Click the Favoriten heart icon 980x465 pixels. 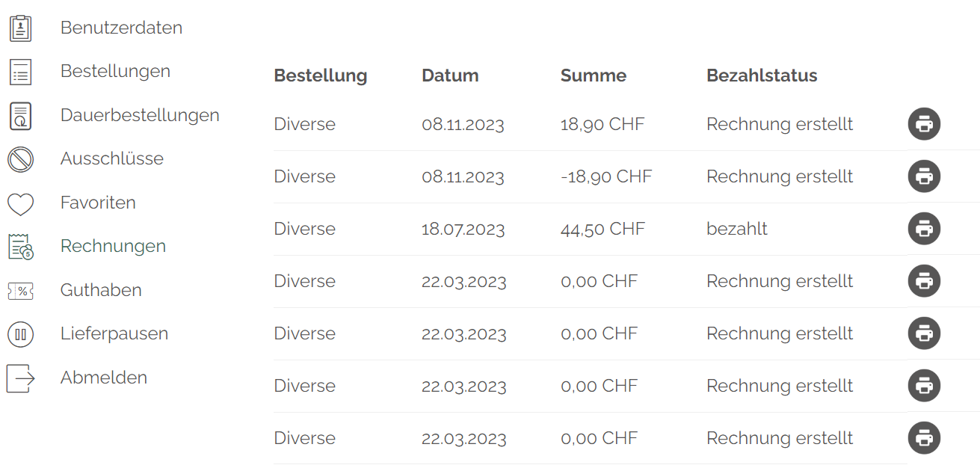[x=21, y=203]
